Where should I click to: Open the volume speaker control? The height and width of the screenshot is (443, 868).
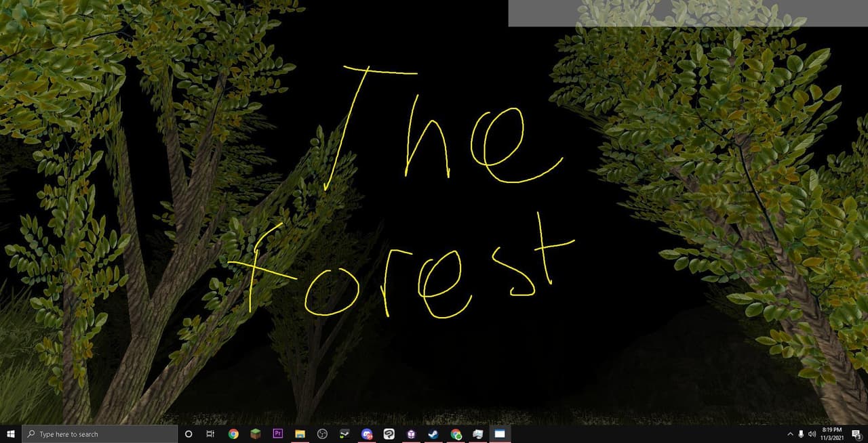click(812, 434)
